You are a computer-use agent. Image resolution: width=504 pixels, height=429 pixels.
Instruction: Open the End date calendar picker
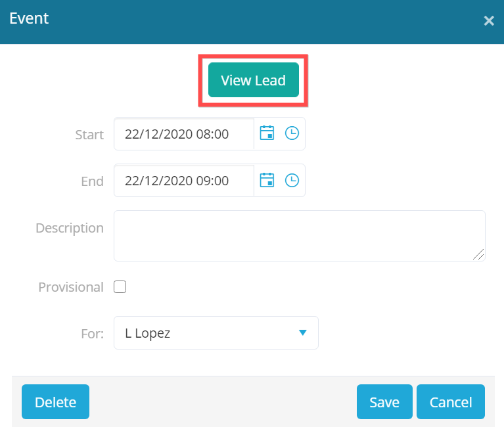(267, 180)
